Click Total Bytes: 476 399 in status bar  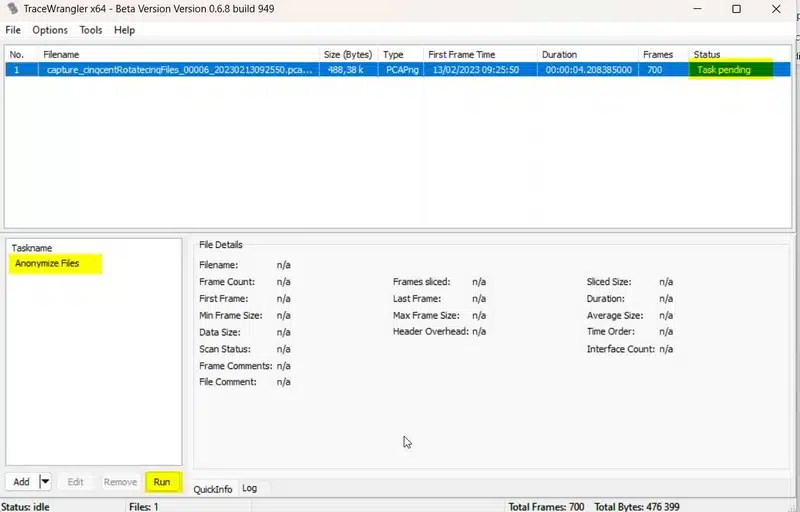(637, 507)
